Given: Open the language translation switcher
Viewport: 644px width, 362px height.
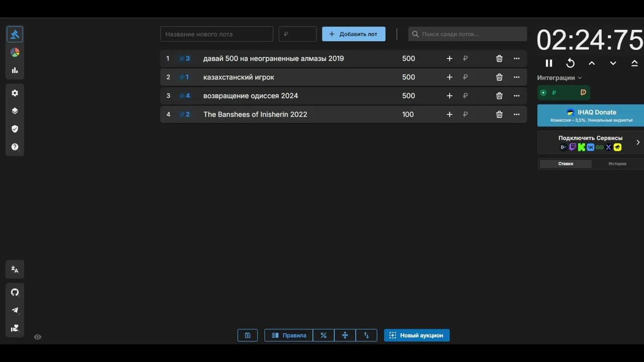Looking at the screenshot, I should (15, 269).
